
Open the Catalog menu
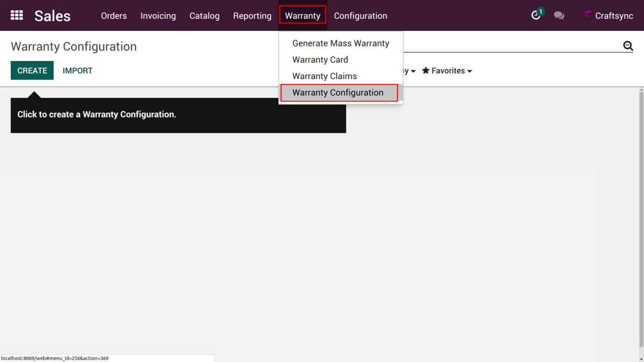click(x=204, y=16)
